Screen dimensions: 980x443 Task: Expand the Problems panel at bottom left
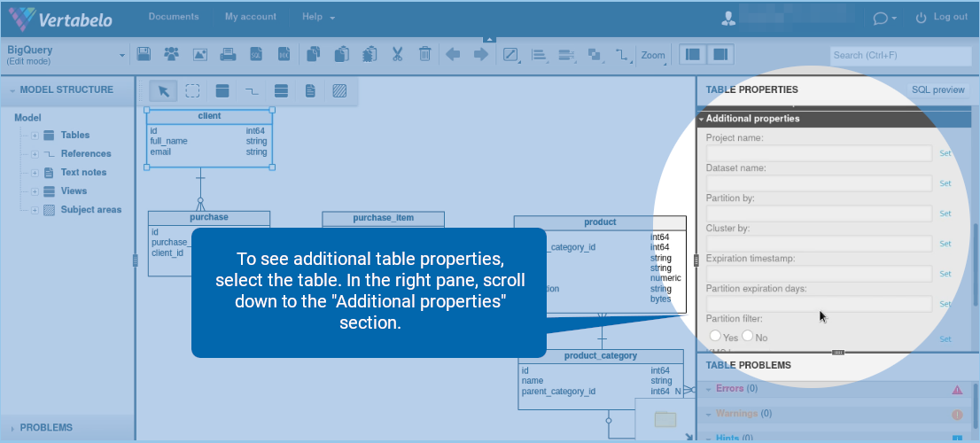tap(12, 429)
